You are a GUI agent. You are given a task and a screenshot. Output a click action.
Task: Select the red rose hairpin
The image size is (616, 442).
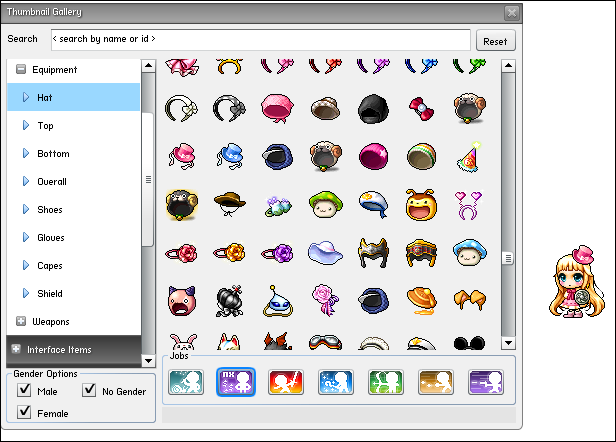point(182,253)
